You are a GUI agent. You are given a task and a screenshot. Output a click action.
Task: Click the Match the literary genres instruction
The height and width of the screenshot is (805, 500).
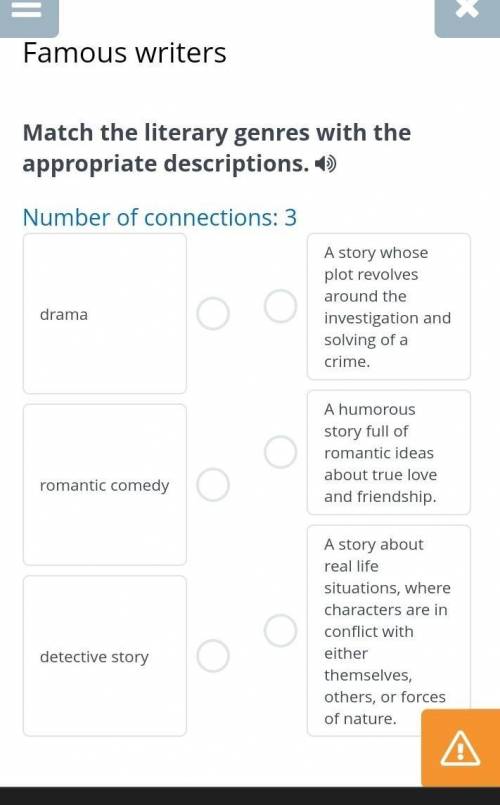click(x=217, y=148)
